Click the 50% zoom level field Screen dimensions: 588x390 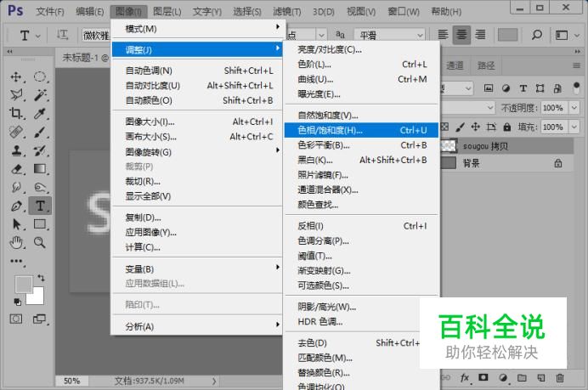click(71, 381)
